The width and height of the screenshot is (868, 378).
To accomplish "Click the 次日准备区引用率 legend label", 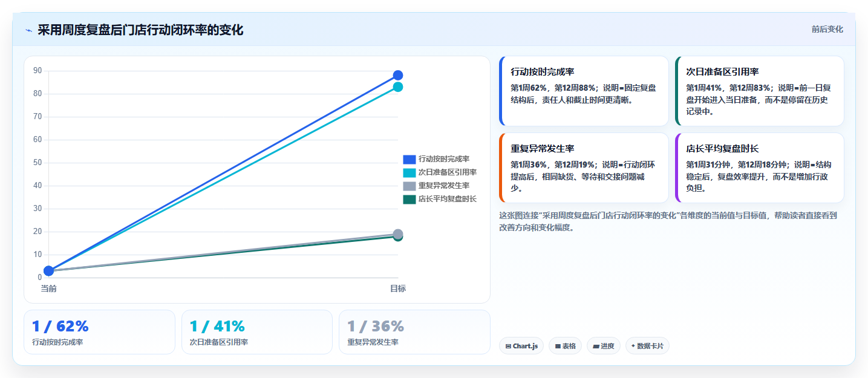I will tap(448, 172).
